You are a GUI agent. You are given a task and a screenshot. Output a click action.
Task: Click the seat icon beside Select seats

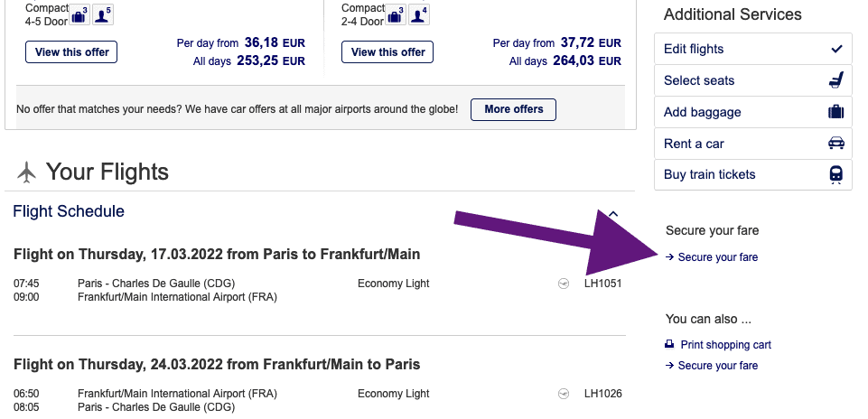835,80
